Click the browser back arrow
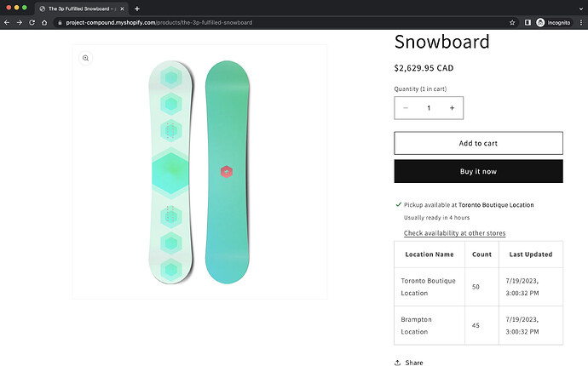 (x=7, y=22)
